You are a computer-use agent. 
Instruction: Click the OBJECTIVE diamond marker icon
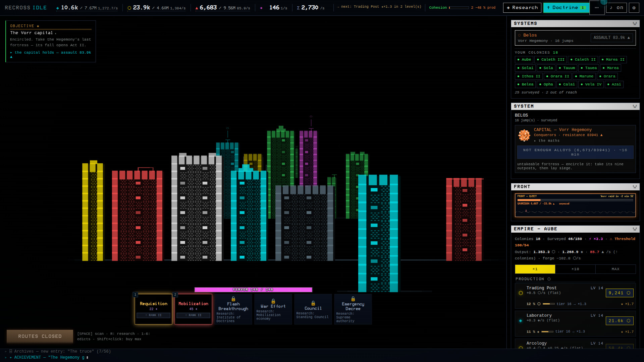click(38, 26)
